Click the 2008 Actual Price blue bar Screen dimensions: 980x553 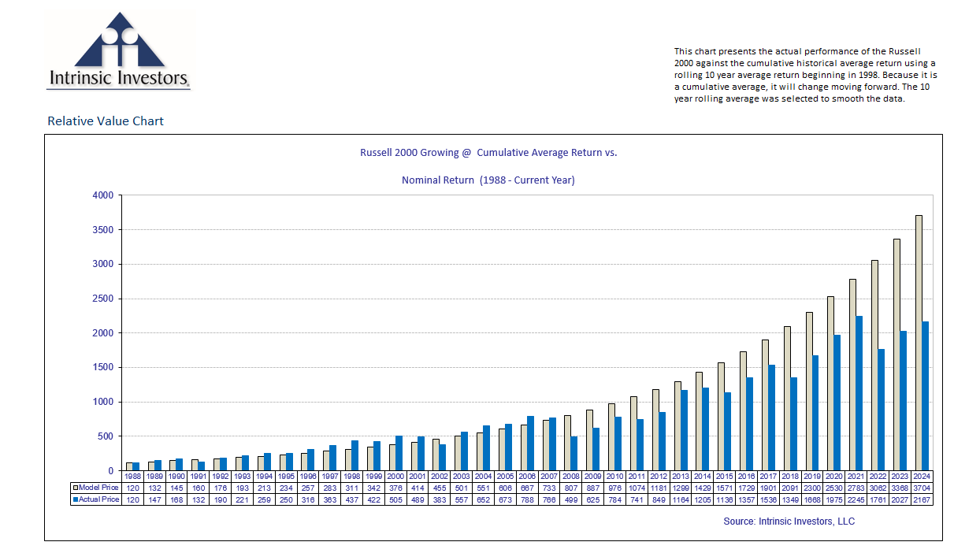click(574, 453)
